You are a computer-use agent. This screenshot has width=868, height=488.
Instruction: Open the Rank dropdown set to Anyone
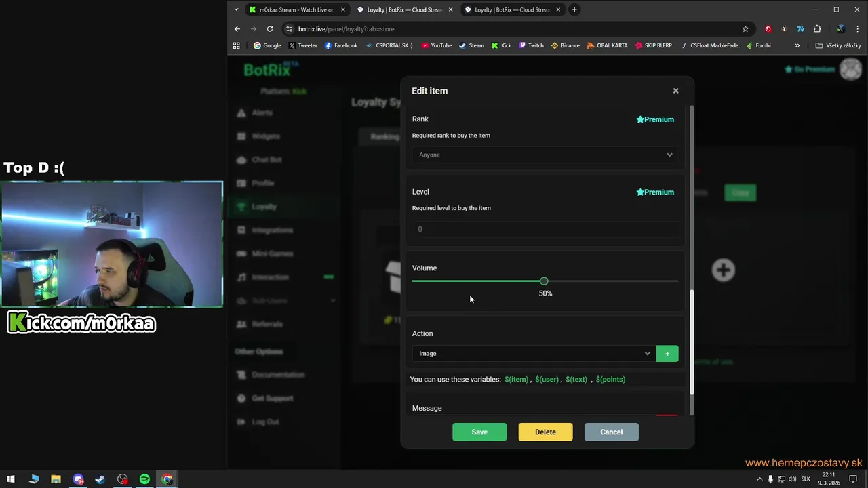[545, 155]
